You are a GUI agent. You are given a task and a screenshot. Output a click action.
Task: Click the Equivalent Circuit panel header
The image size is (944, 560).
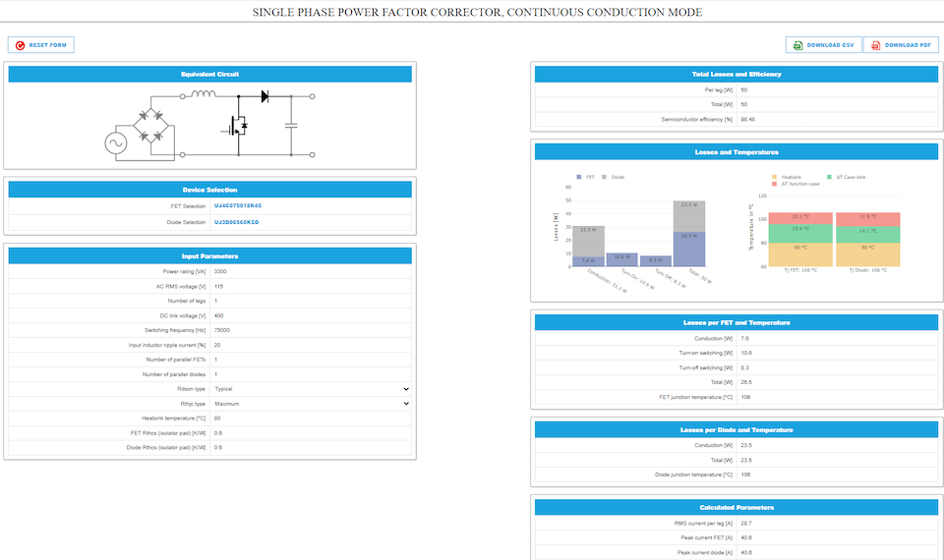coord(210,74)
